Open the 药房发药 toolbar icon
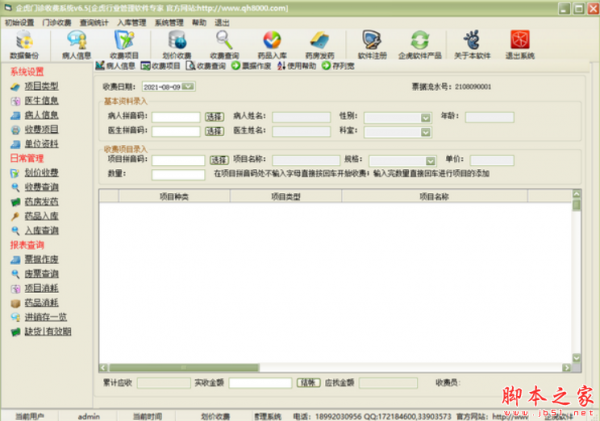This screenshot has width=600, height=421. click(x=320, y=45)
